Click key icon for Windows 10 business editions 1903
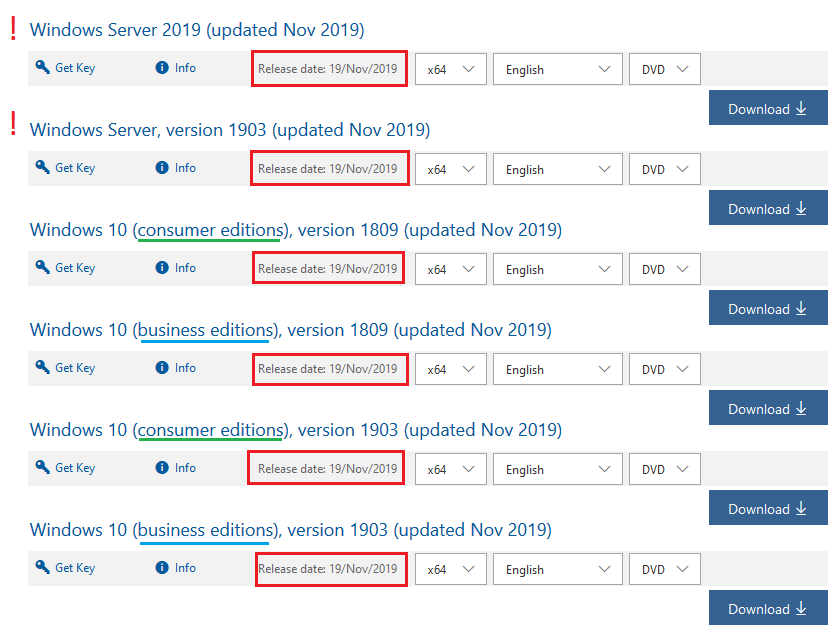This screenshot has height=638, width=837. [42, 567]
